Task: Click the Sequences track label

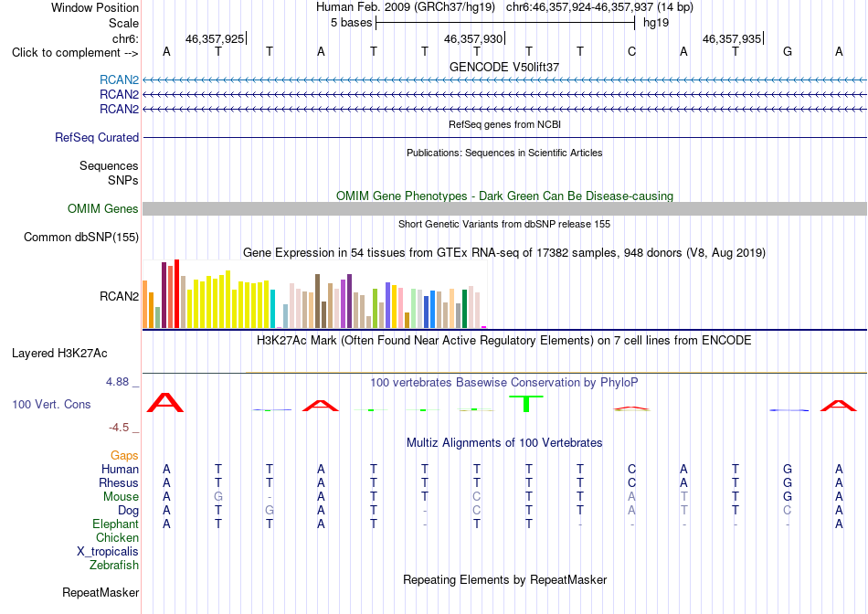Action: click(x=109, y=165)
